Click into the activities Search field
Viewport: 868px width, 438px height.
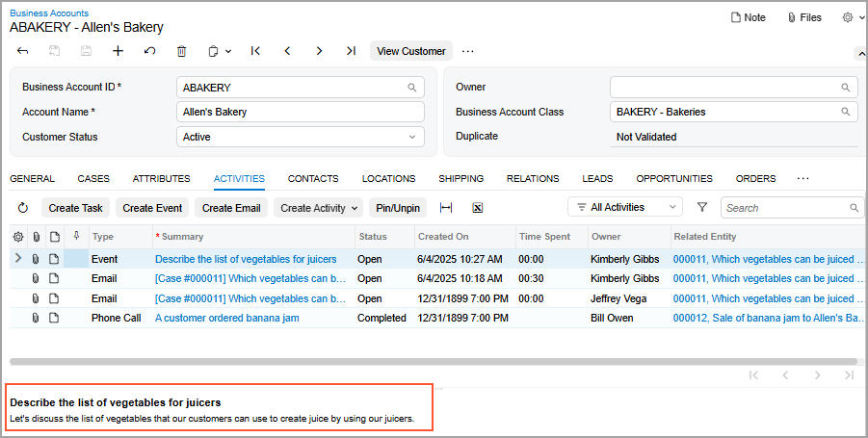pos(785,208)
